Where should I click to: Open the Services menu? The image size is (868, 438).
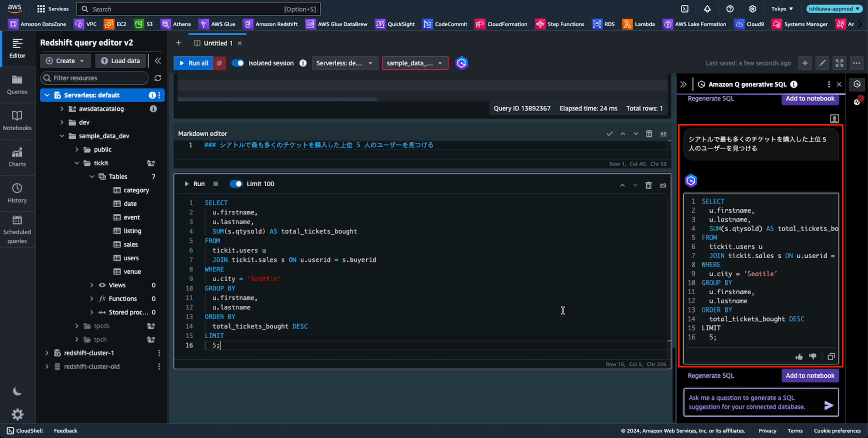click(x=53, y=9)
